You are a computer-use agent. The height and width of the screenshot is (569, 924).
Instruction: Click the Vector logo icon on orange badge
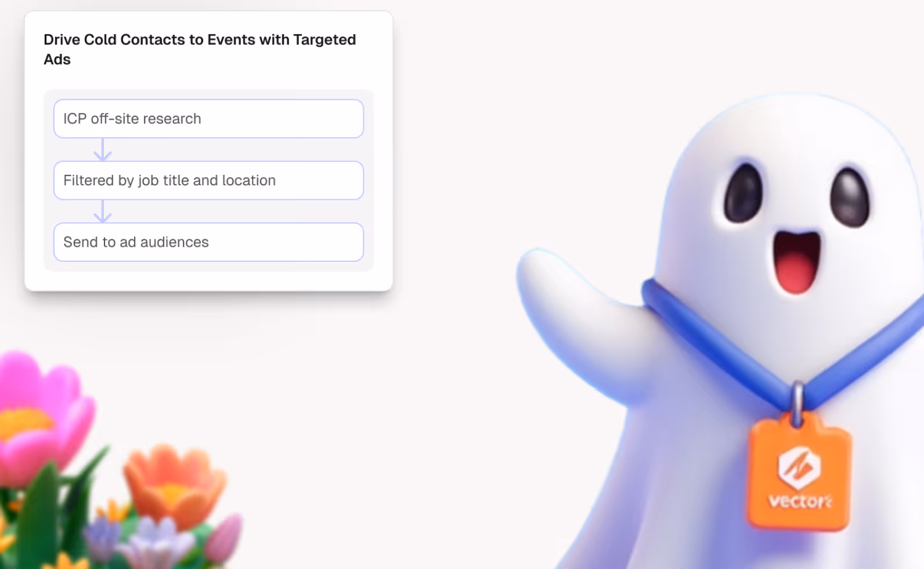tap(799, 467)
